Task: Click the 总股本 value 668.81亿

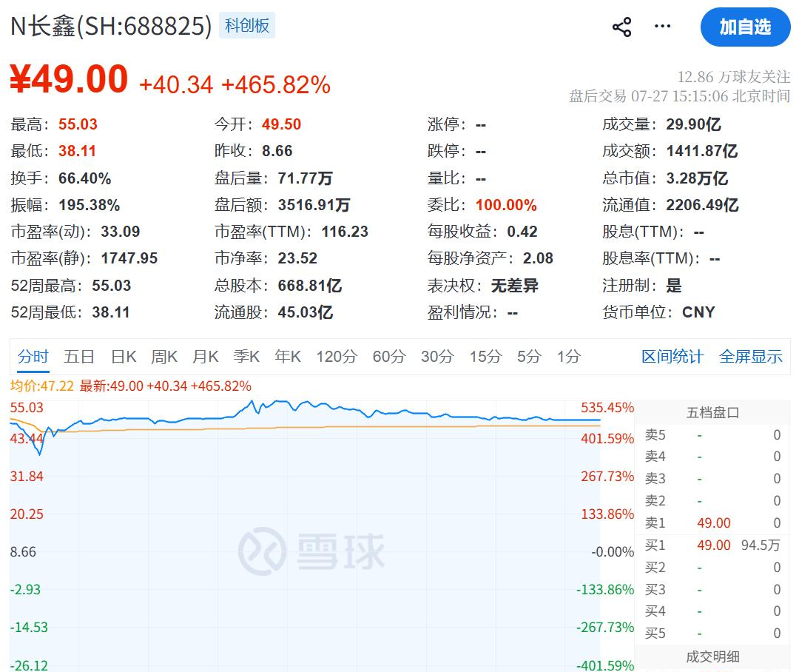Action: [x=310, y=286]
